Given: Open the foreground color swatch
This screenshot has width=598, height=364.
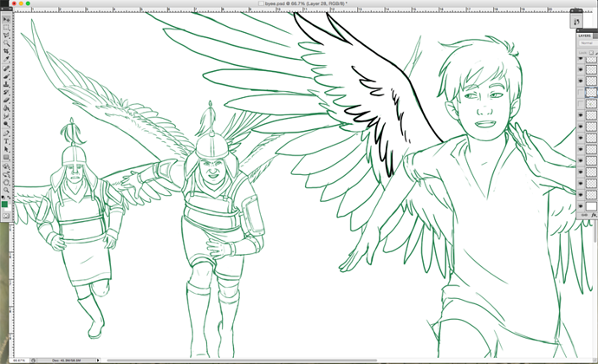Looking at the screenshot, I should tap(4, 203).
